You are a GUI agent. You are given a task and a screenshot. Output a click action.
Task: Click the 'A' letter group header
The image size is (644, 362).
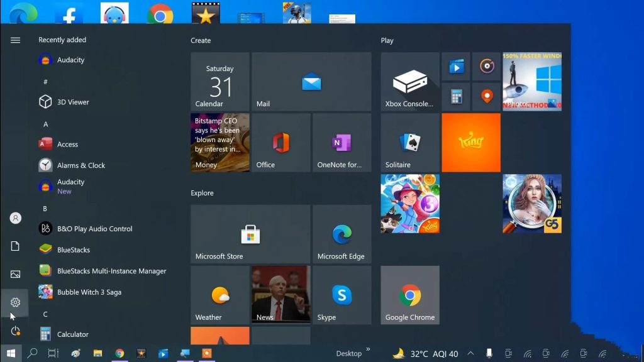coord(45,124)
